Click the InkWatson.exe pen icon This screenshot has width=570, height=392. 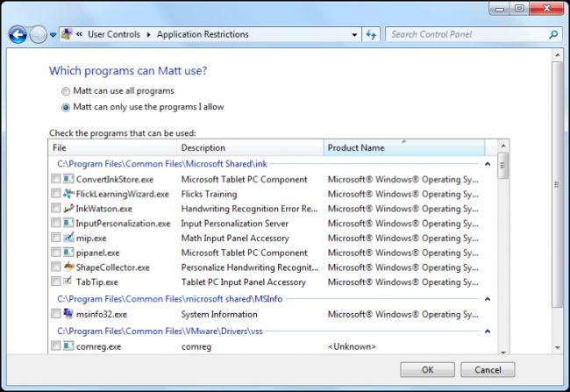pyautogui.click(x=68, y=209)
